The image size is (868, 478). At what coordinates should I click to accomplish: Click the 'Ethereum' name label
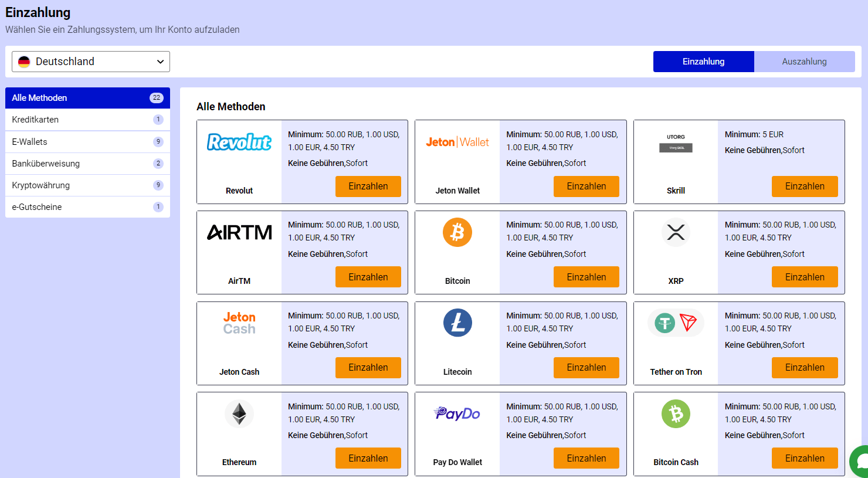click(239, 462)
